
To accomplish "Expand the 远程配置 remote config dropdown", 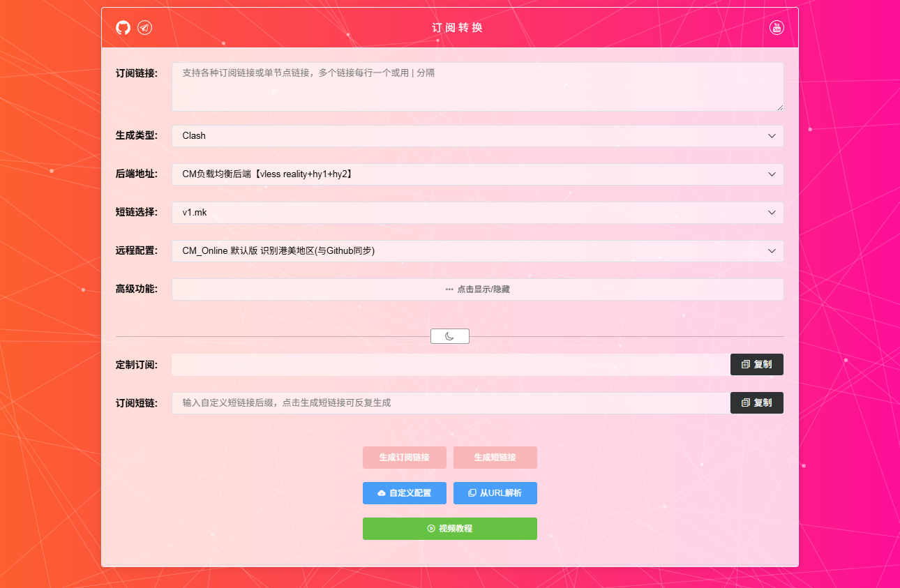I will click(x=477, y=250).
